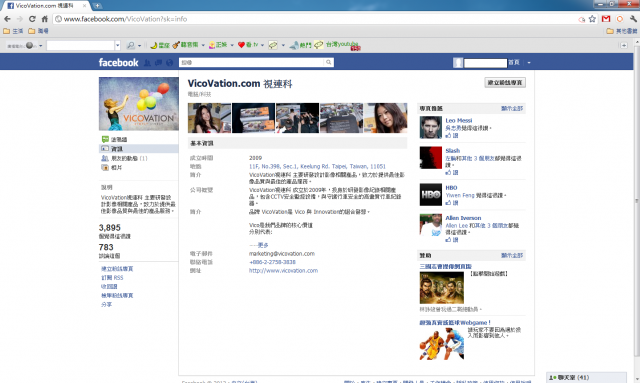Open the Photos tab in sidebar
The height and width of the screenshot is (383, 640).
pos(111,167)
